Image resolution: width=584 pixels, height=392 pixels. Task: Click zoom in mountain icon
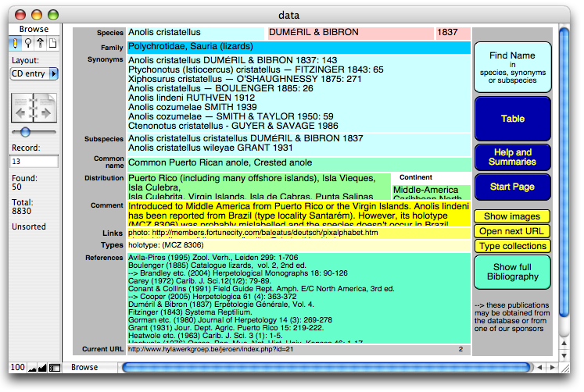(x=42, y=368)
